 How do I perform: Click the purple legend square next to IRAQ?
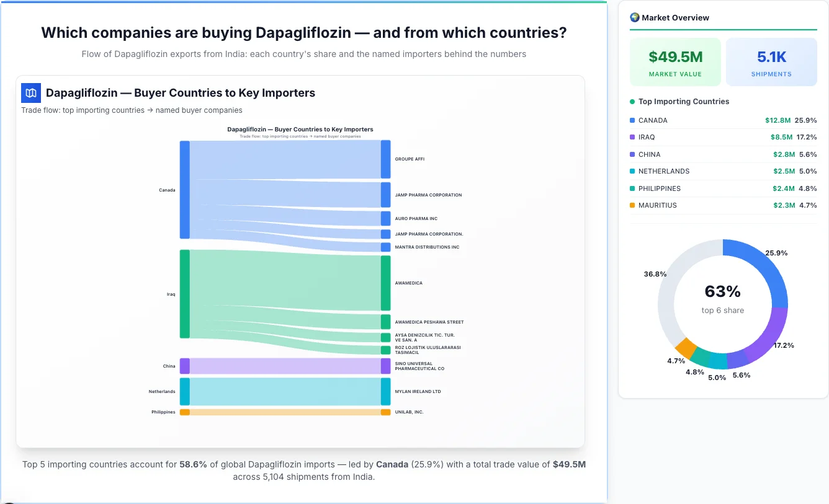(x=632, y=137)
